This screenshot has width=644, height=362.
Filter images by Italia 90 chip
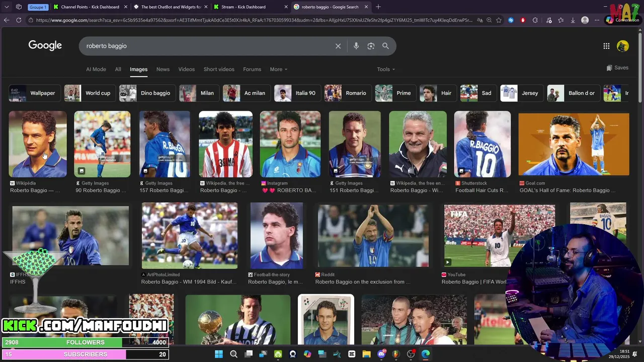pyautogui.click(x=297, y=93)
